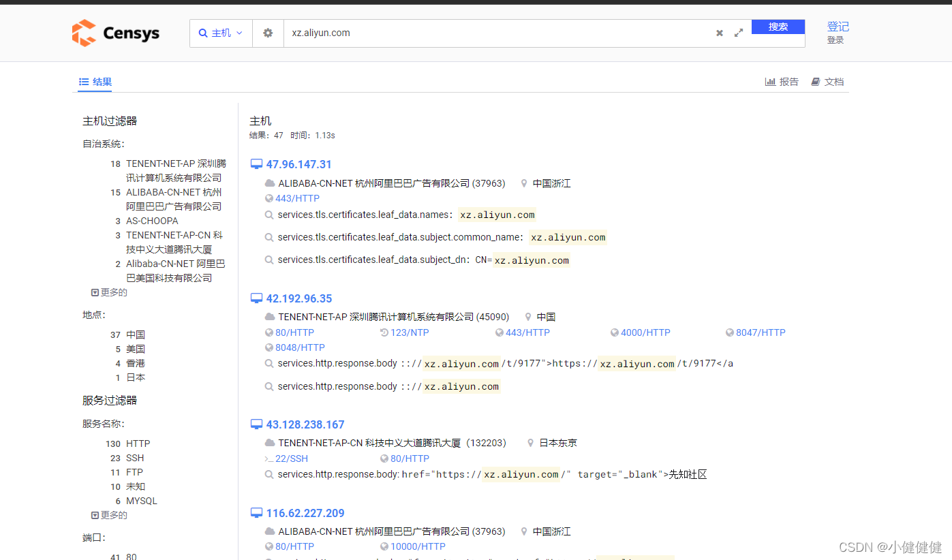The height and width of the screenshot is (560, 952).
Task: Filter by TENENT-NET-AP 深圳腾讯计算机系统有限公司
Action: pyautogui.click(x=176, y=171)
